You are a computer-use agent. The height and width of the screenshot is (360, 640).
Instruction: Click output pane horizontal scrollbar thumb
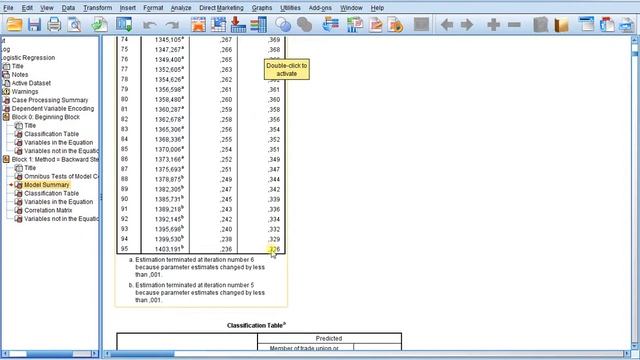click(x=142, y=353)
